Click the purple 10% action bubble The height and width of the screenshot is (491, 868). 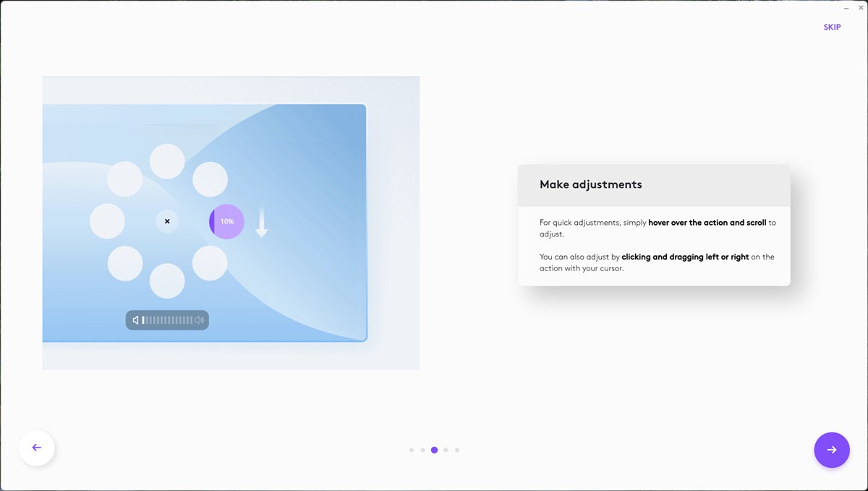coord(226,221)
